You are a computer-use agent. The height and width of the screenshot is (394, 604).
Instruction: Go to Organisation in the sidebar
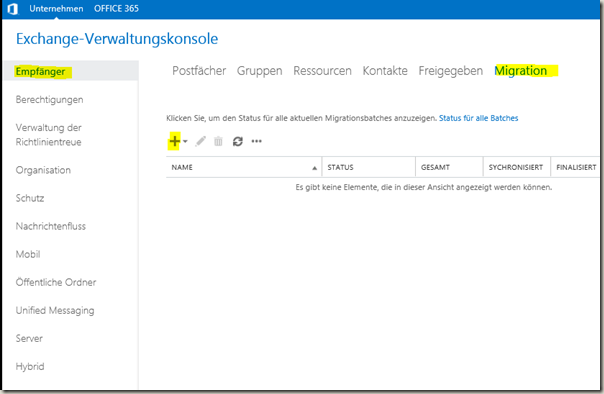pyautogui.click(x=43, y=170)
